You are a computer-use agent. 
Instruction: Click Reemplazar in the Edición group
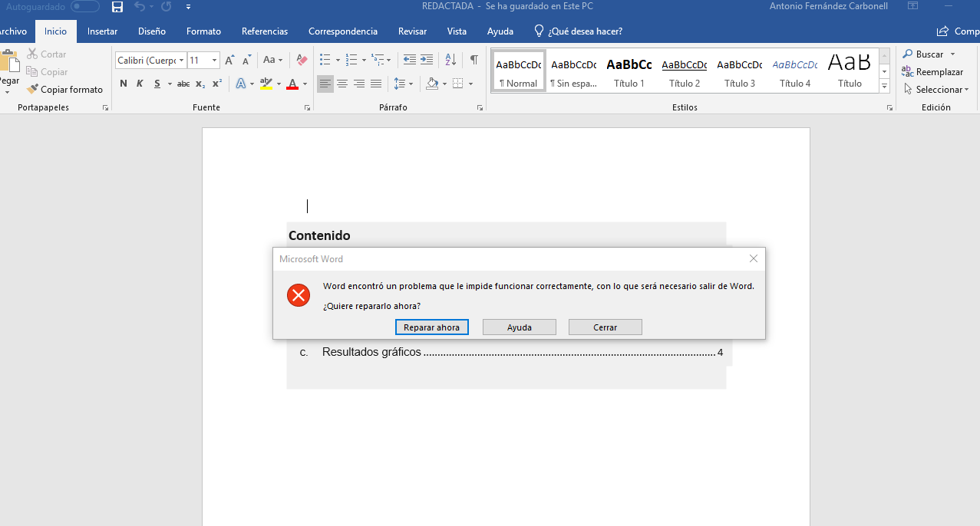coord(933,72)
